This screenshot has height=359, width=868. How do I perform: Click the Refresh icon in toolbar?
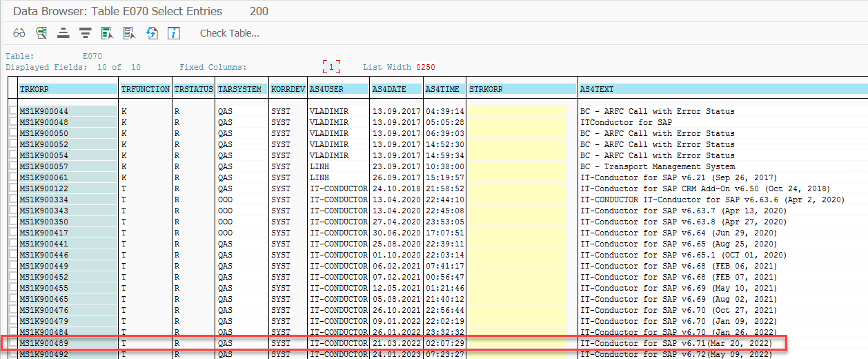152,33
